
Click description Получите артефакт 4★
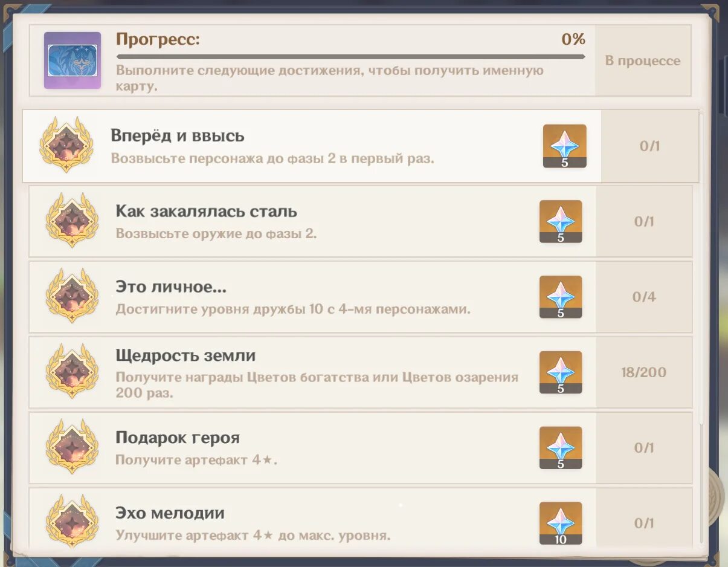click(x=196, y=460)
